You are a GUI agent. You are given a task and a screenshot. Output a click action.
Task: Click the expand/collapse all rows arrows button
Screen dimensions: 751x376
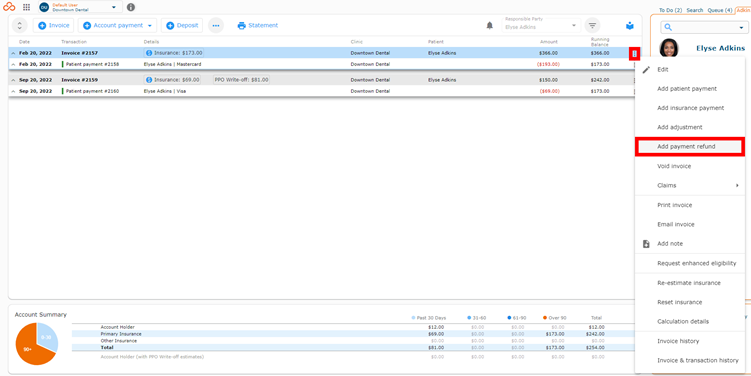[x=20, y=25]
